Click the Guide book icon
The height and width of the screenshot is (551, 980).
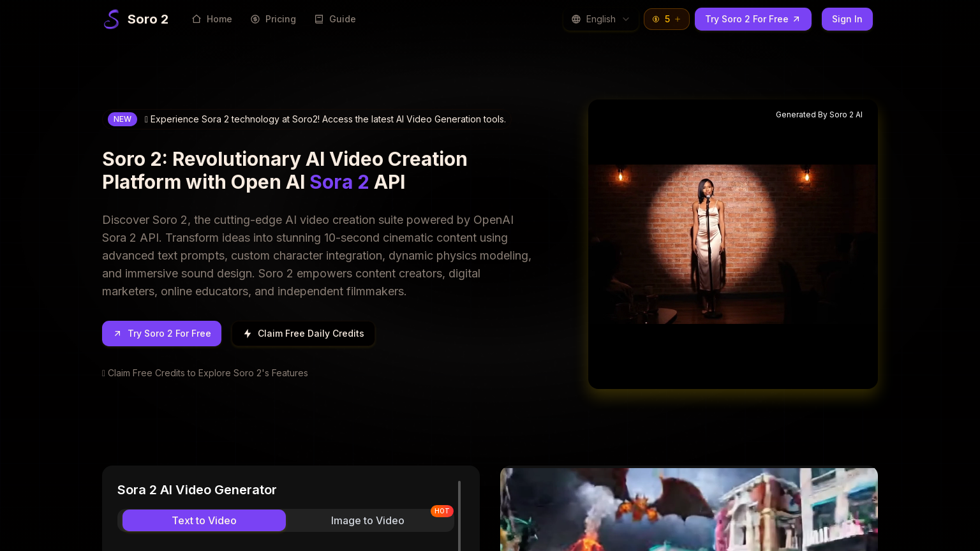click(319, 19)
